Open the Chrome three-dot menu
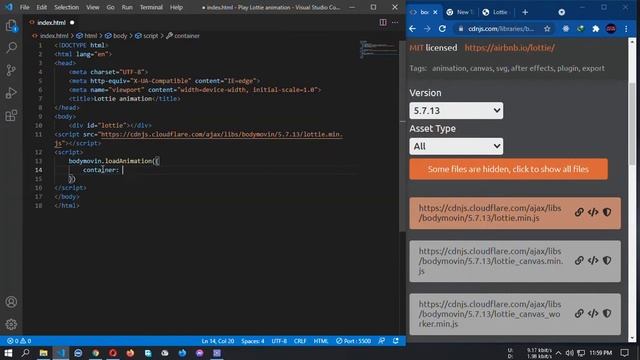Viewport: 640px width, 360px height. pyautogui.click(x=626, y=29)
